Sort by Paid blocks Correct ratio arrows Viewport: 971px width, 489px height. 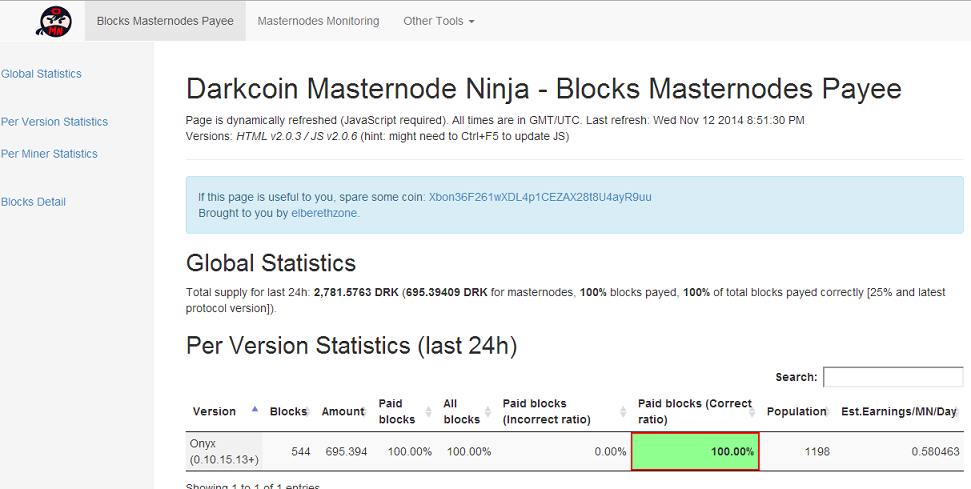coord(752,412)
